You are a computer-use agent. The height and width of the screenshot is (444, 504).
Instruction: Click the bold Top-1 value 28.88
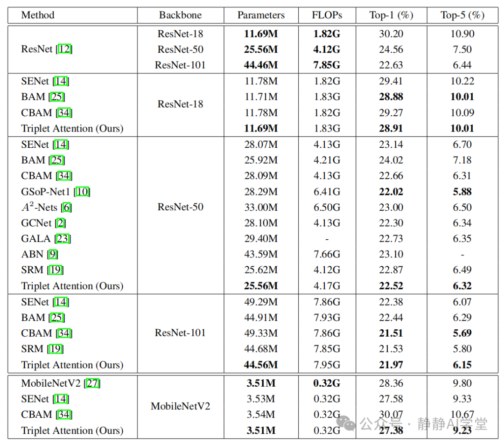point(391,97)
